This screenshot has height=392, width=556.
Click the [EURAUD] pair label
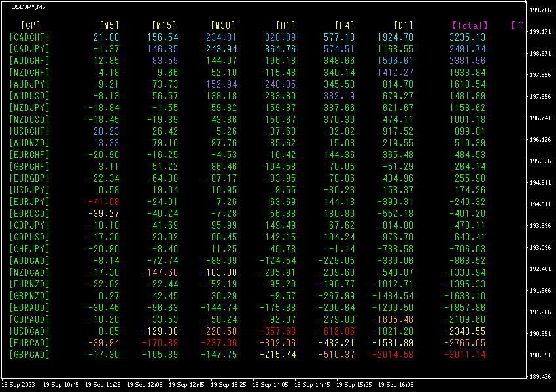coord(29,307)
